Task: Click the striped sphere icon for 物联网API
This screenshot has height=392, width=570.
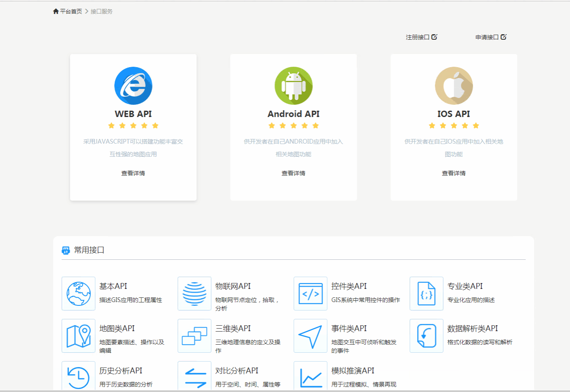Action: pos(195,294)
